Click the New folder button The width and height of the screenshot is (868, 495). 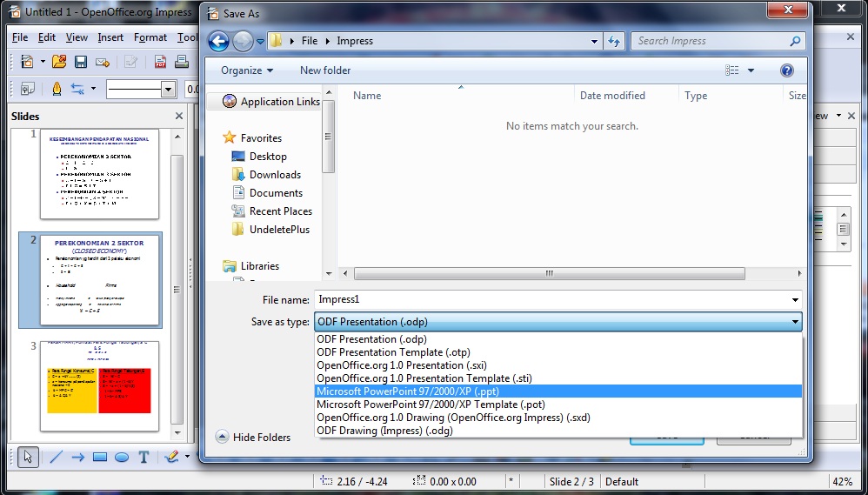coord(325,70)
